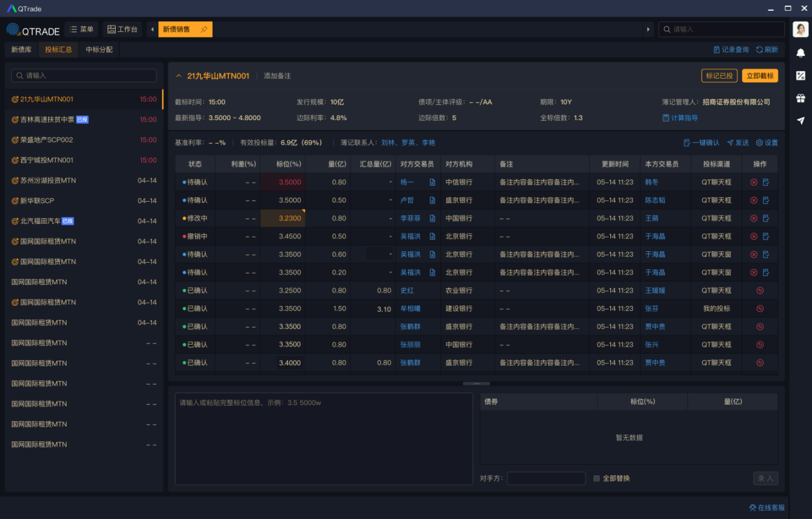The width and height of the screenshot is (812, 519).
Task: Click the right arrow beside the tab bar
Action: pyautogui.click(x=647, y=29)
